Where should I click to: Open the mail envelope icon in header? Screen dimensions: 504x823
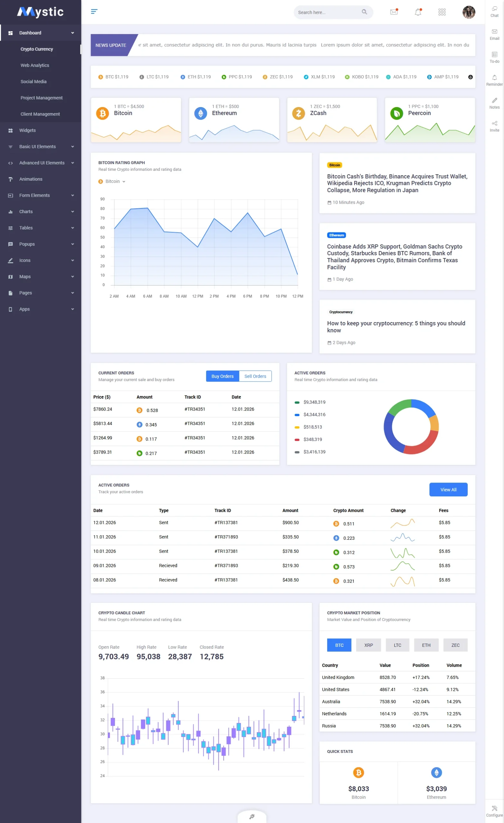(394, 12)
